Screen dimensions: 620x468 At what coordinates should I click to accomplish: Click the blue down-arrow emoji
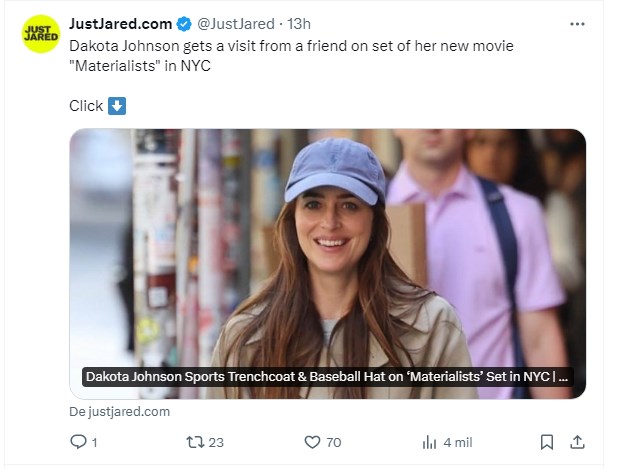click(117, 106)
